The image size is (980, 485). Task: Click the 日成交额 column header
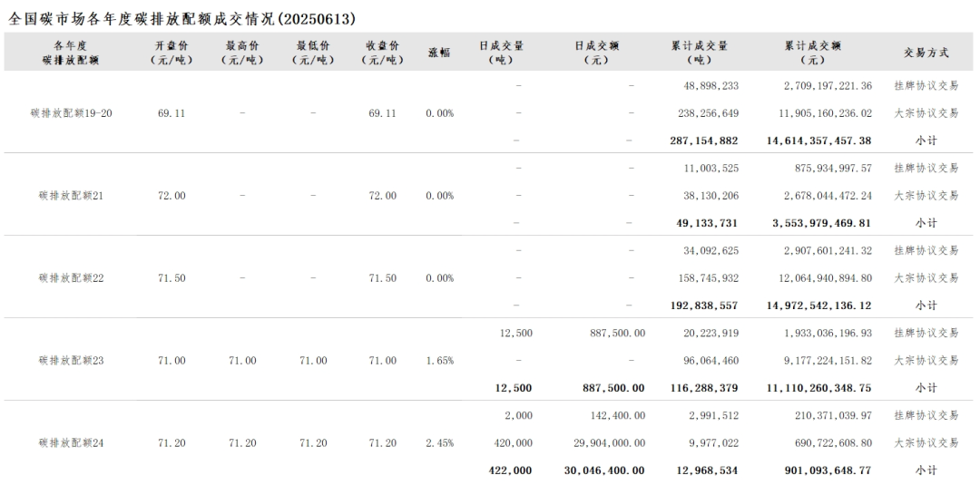(603, 53)
